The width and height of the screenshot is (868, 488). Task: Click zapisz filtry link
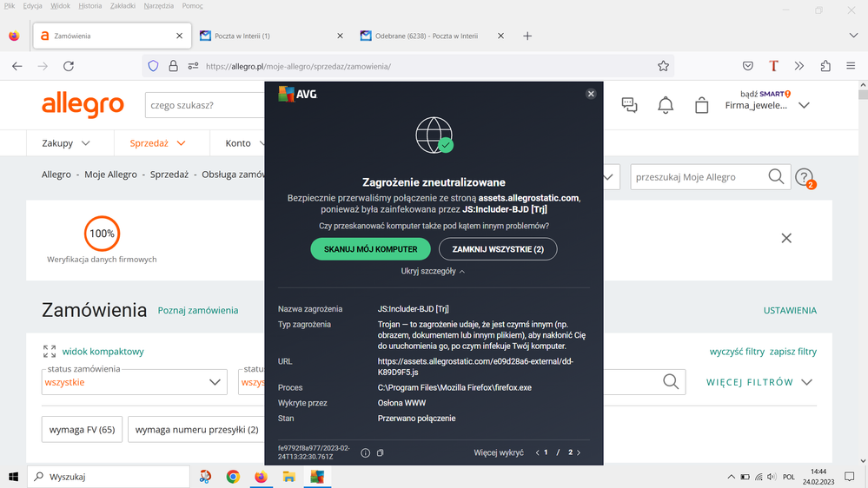coord(792,352)
